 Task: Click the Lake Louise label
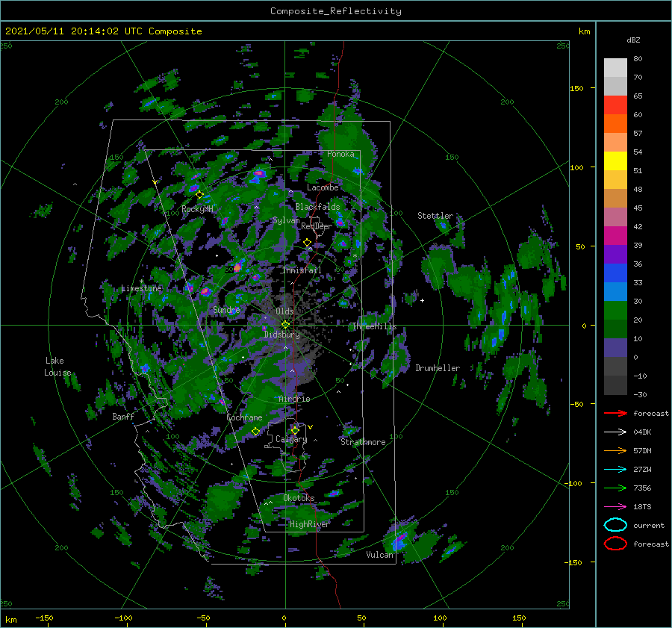click(x=57, y=367)
